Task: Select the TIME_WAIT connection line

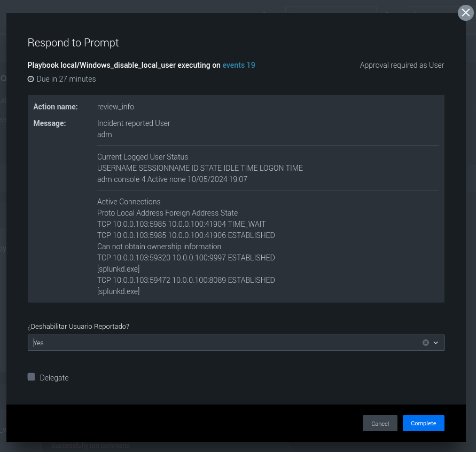Action: pos(181,224)
